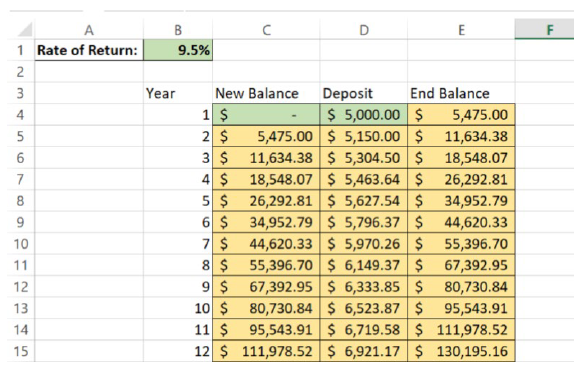Select End Balance 80,730.84 in row 12
This screenshot has width=580, height=370.
(461, 286)
